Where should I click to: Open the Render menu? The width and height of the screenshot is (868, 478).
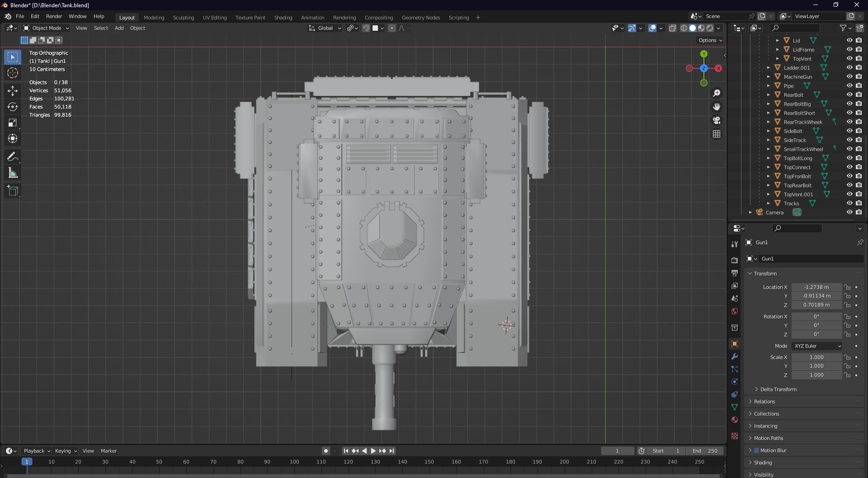[x=54, y=16]
